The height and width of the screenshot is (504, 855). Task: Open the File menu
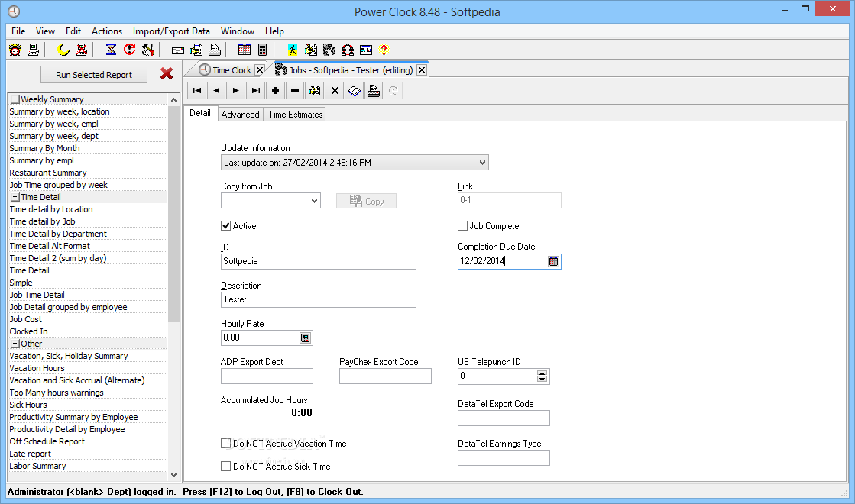[x=18, y=31]
